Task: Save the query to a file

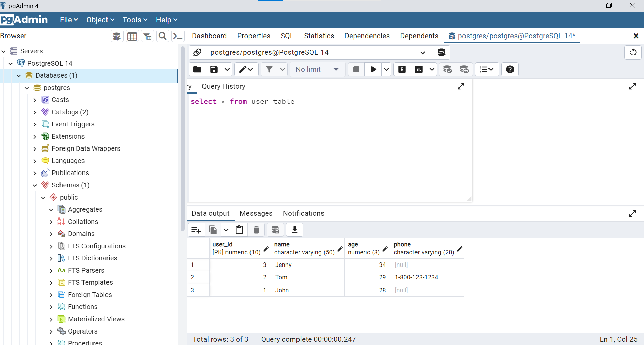Action: coord(213,69)
